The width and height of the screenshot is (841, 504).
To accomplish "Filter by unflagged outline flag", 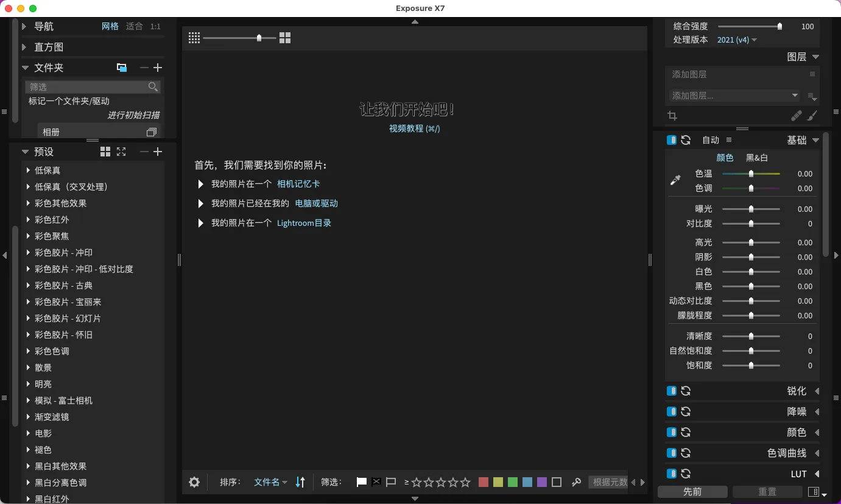I will 391,482.
